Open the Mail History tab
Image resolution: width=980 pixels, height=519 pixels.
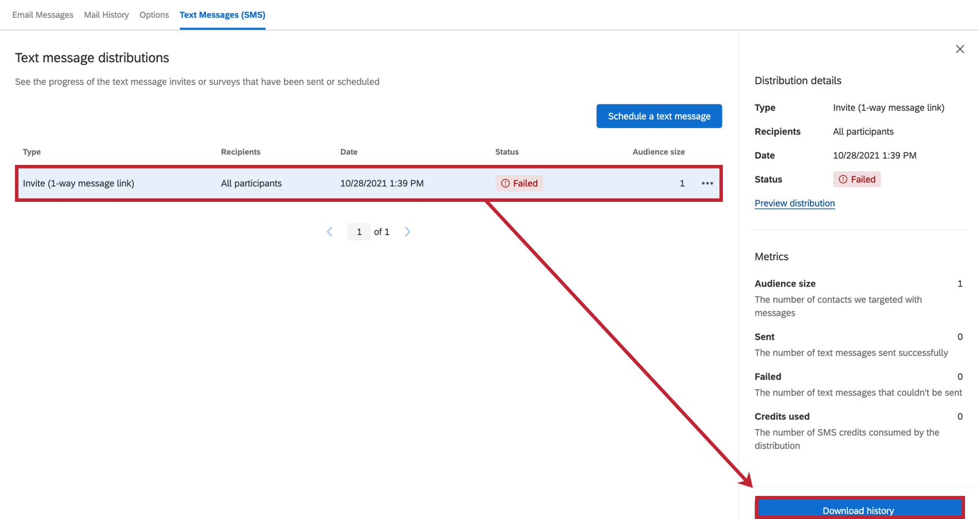[x=106, y=14]
